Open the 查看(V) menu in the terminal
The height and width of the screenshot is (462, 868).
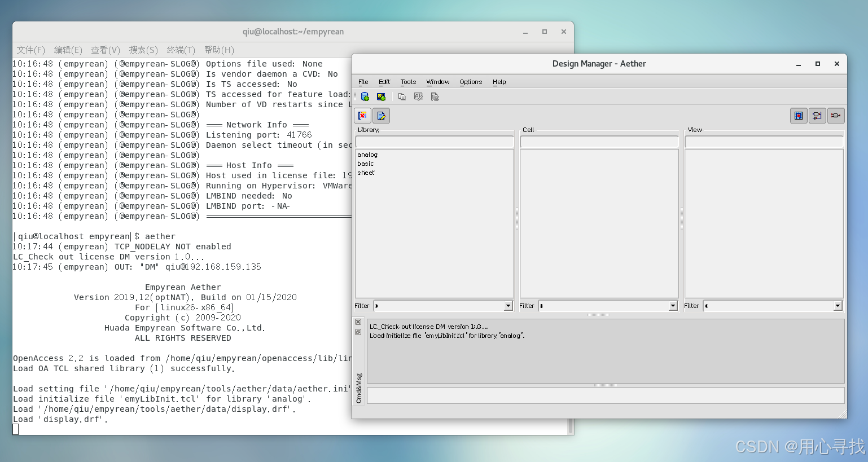point(106,50)
